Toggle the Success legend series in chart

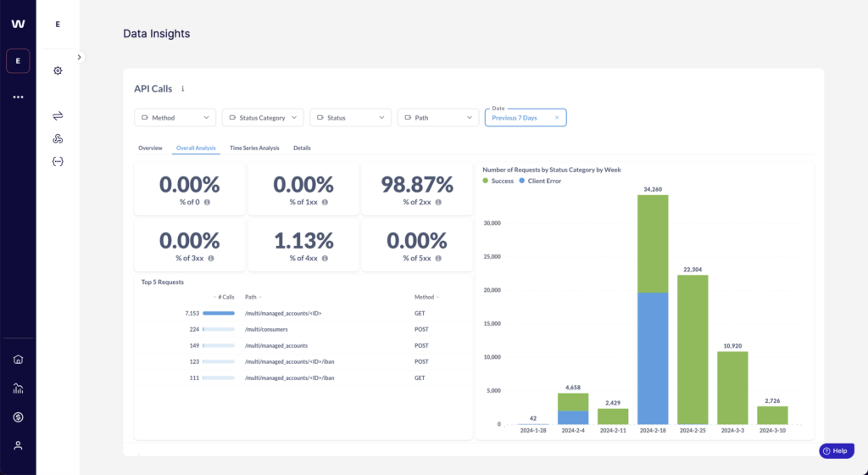point(498,182)
